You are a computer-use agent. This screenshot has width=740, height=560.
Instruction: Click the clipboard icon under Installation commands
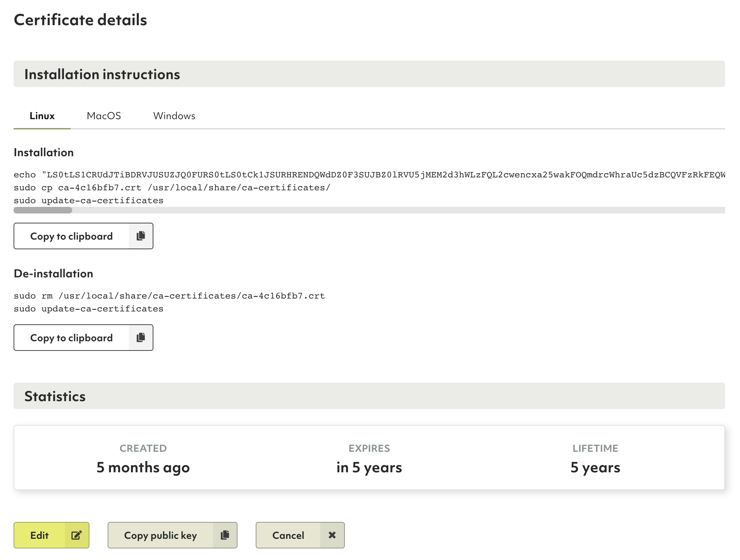pyautogui.click(x=141, y=236)
